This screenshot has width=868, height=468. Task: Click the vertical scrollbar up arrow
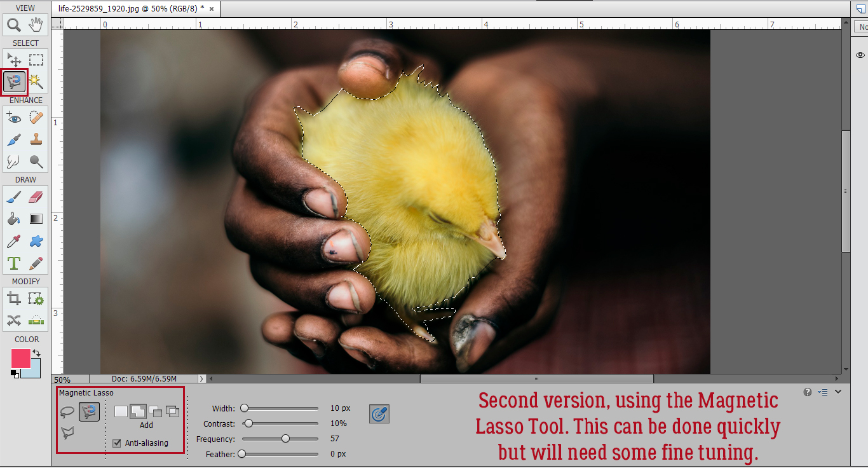pos(846,24)
